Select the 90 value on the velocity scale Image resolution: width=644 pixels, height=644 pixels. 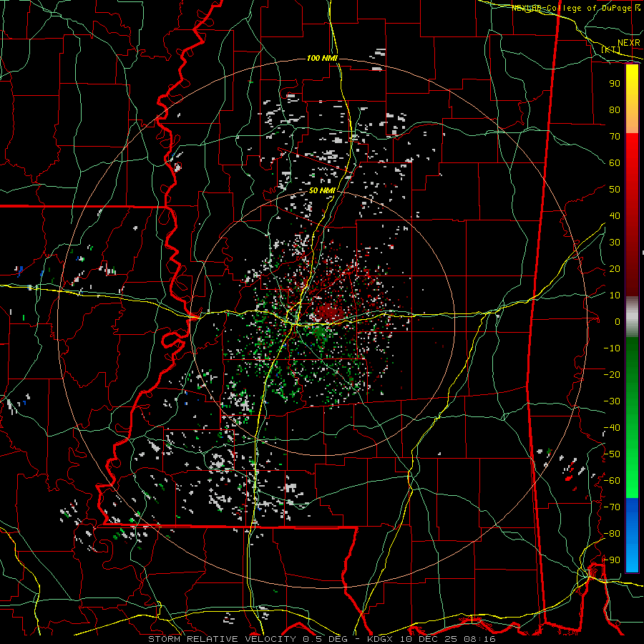[x=615, y=84]
